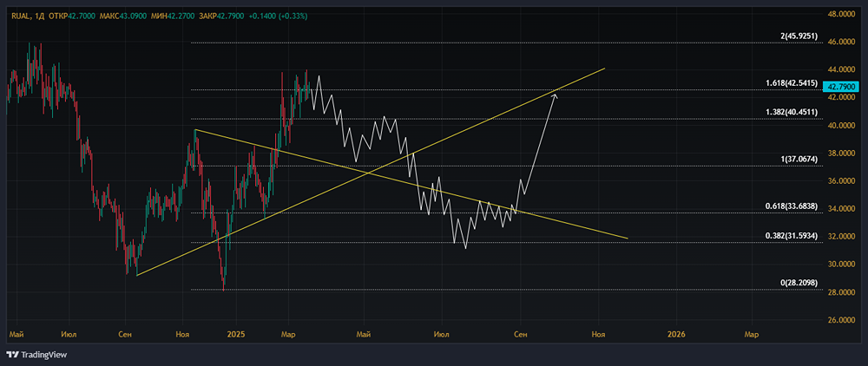This screenshot has height=366, width=868.
Task: Click the Май label after 2025 Мар
Action: pyautogui.click(x=363, y=334)
